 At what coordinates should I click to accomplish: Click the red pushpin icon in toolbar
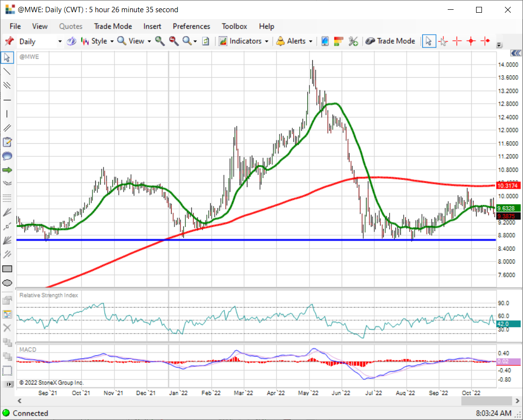tap(9, 41)
